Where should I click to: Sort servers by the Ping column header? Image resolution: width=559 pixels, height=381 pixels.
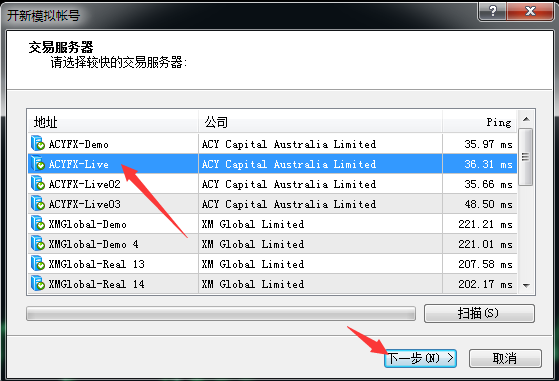(480, 122)
